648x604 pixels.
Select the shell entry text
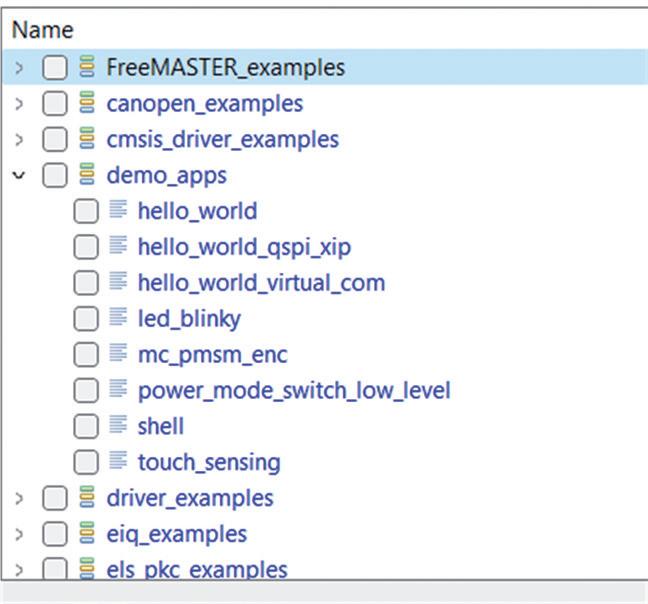161,426
